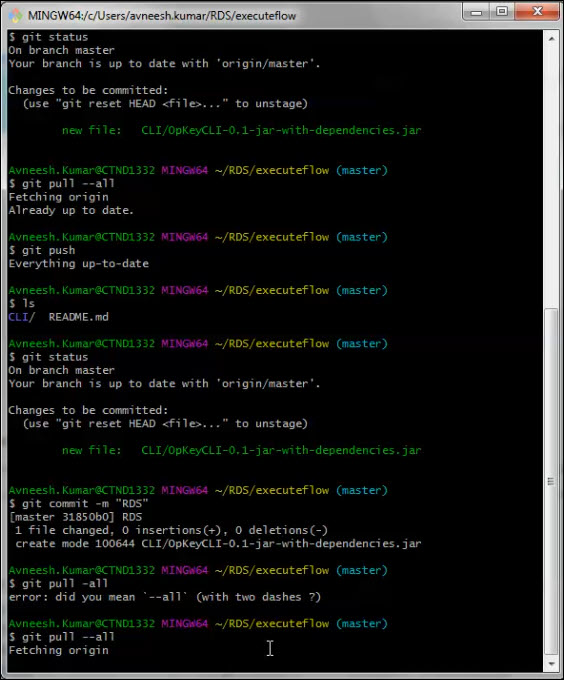The image size is (564, 680).
Task: Click the 'git push' command line
Action: coord(42,250)
